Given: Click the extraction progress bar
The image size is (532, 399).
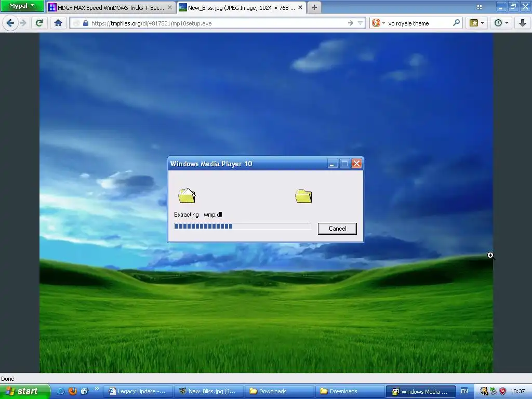Looking at the screenshot, I should [242, 227].
